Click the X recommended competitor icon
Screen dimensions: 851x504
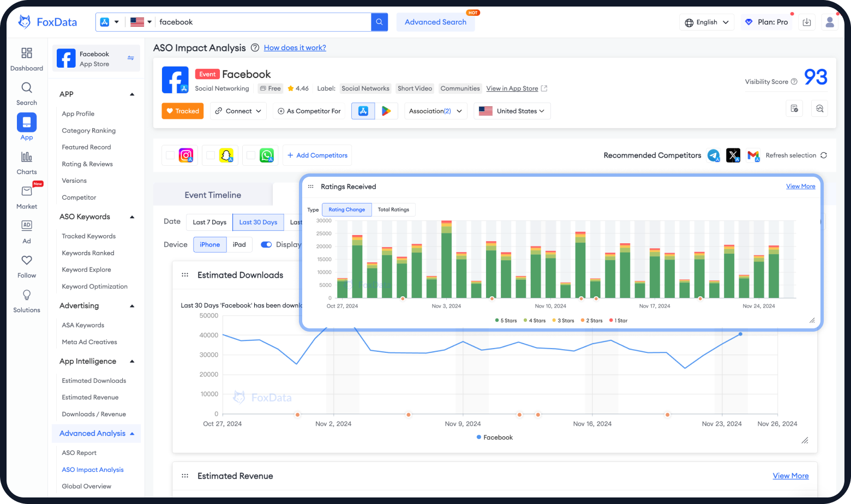tap(733, 155)
